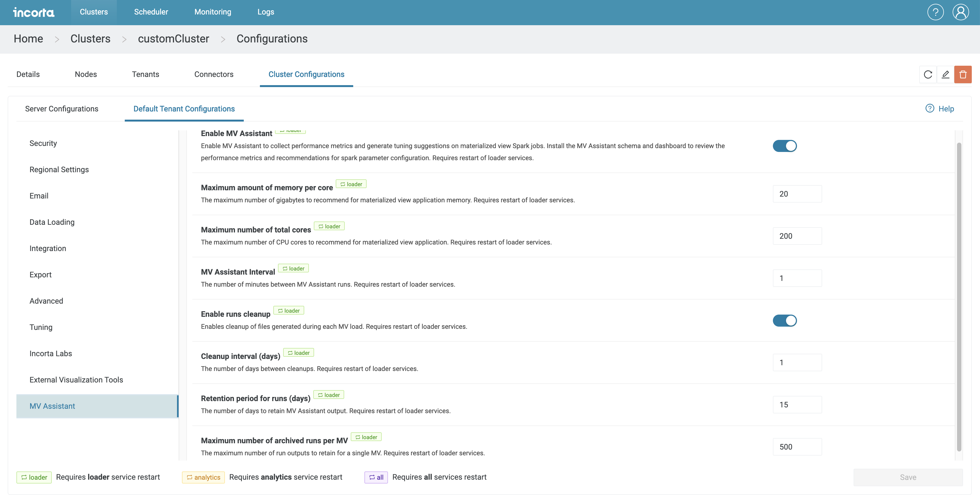Click the settings panel vertical scrollbar
The image size is (980, 495).
click(x=959, y=297)
